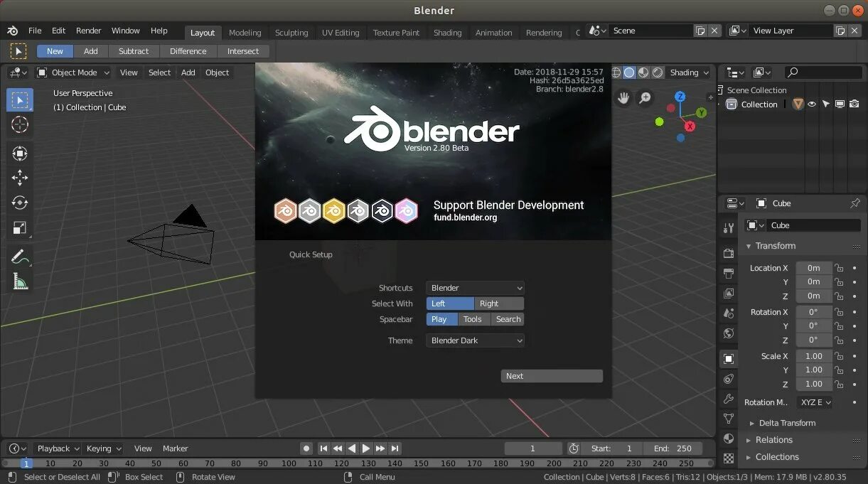Set Spacebar action to Search
Image resolution: width=868 pixels, height=484 pixels.
508,319
